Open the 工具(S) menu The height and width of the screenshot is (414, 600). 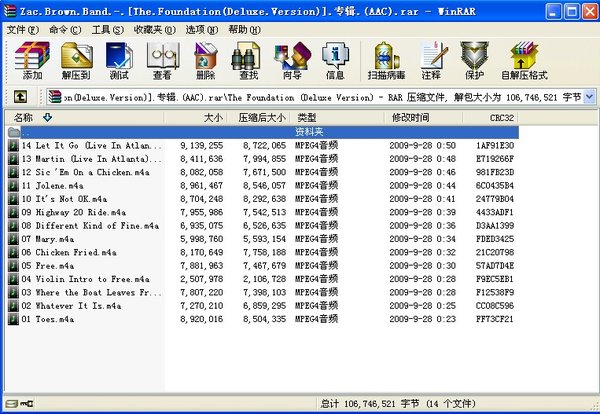coord(108,29)
